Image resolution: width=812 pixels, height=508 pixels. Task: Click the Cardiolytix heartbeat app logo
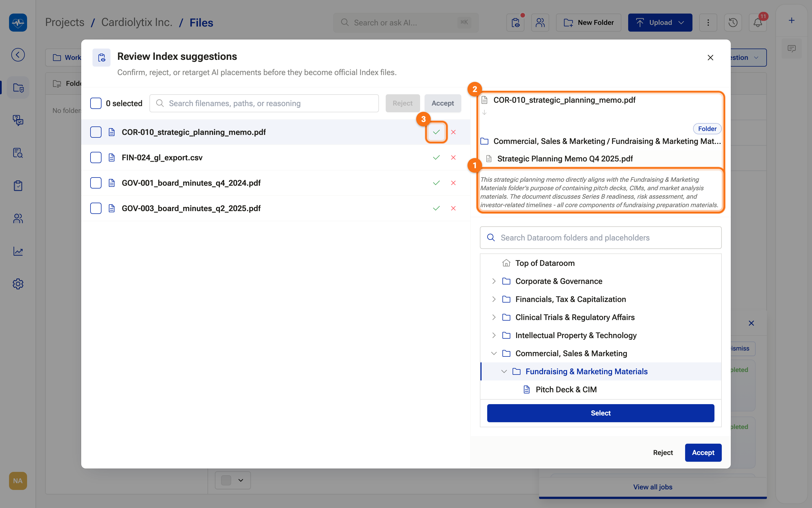coord(18,23)
